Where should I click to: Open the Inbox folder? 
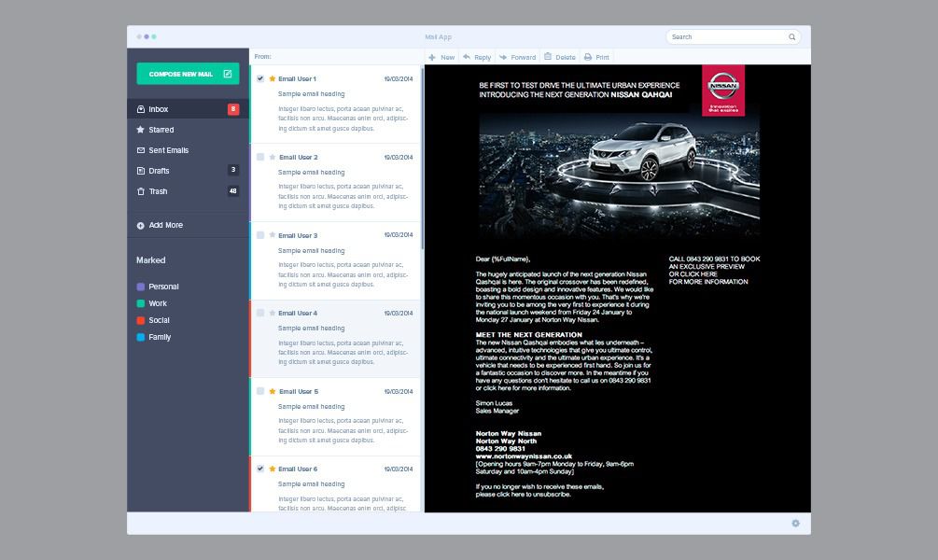(188, 109)
